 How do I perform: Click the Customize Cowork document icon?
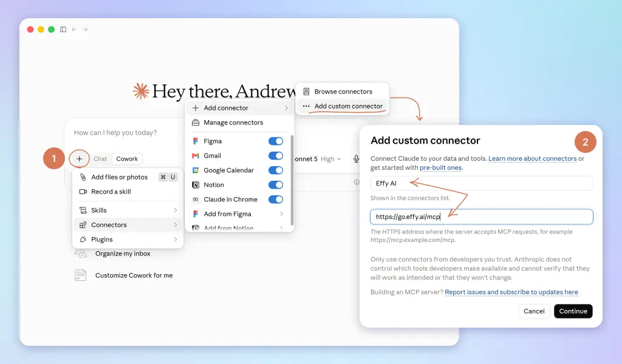(x=81, y=275)
